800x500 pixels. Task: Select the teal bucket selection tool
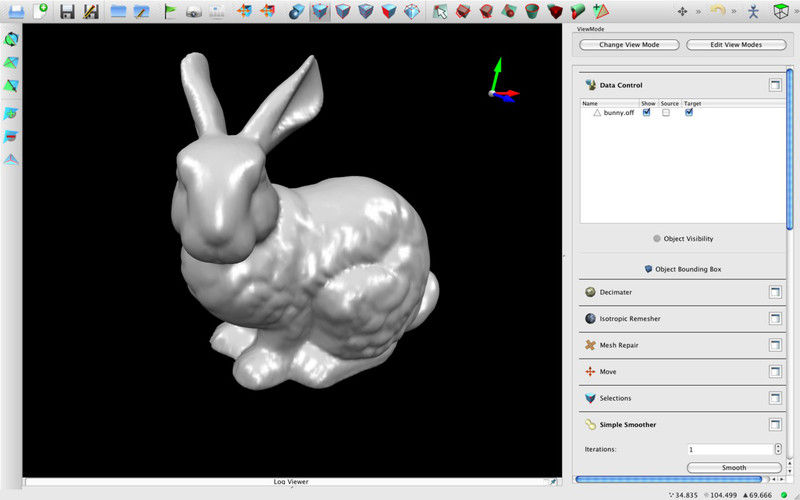pyautogui.click(x=532, y=11)
